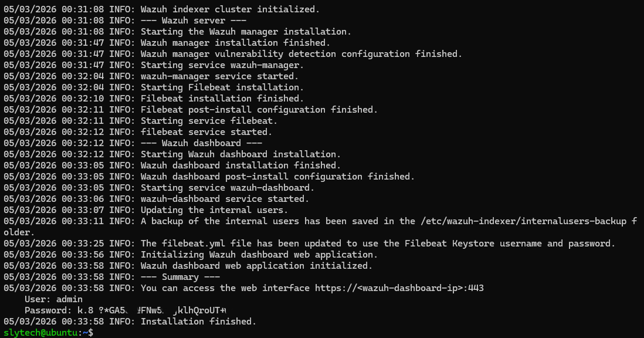Click "Wazuh dashboard web application initialized." line
Image resolution: width=644 pixels, height=338 pixels.
256,266
